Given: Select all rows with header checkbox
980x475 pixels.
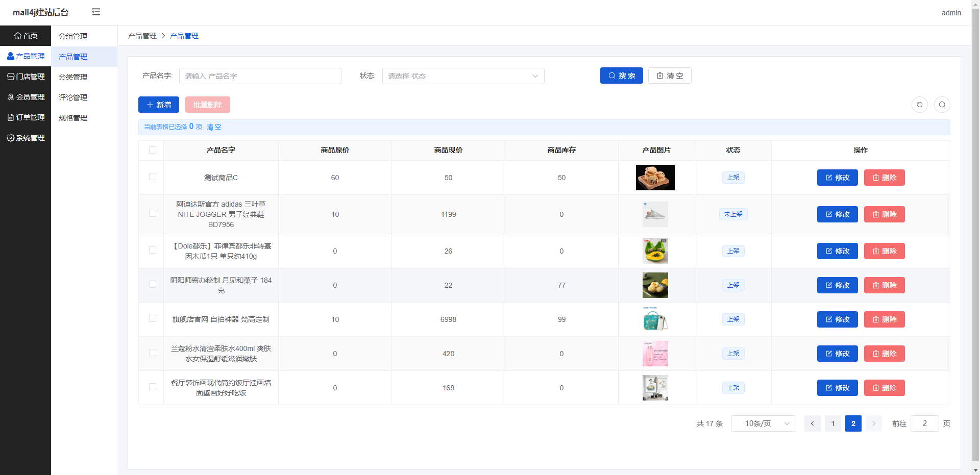Looking at the screenshot, I should [x=153, y=150].
